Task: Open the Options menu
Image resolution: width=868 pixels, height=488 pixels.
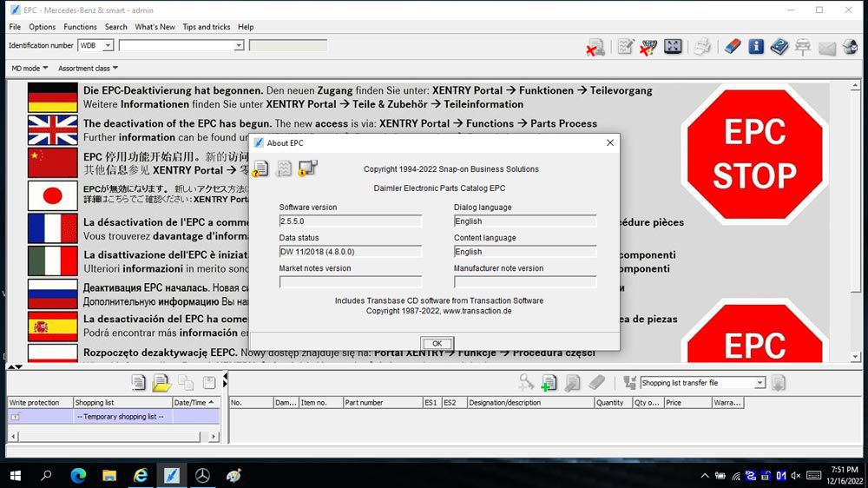Action: (x=42, y=27)
